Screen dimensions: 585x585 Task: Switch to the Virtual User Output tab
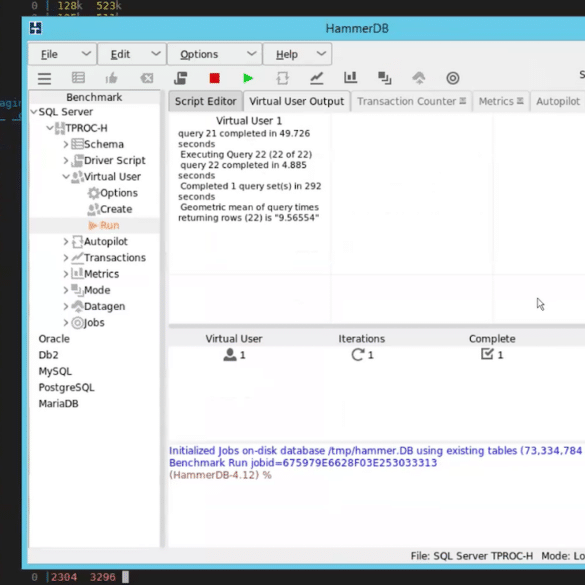(x=297, y=101)
